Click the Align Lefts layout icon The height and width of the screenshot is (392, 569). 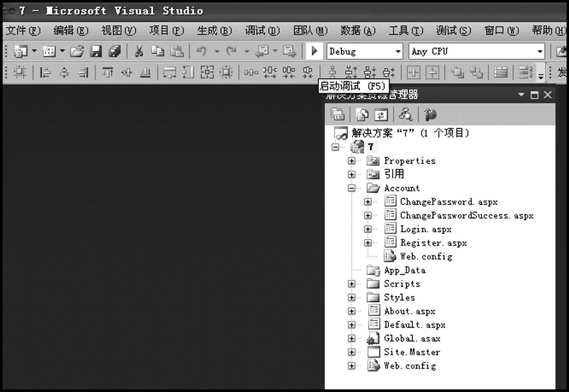45,72
